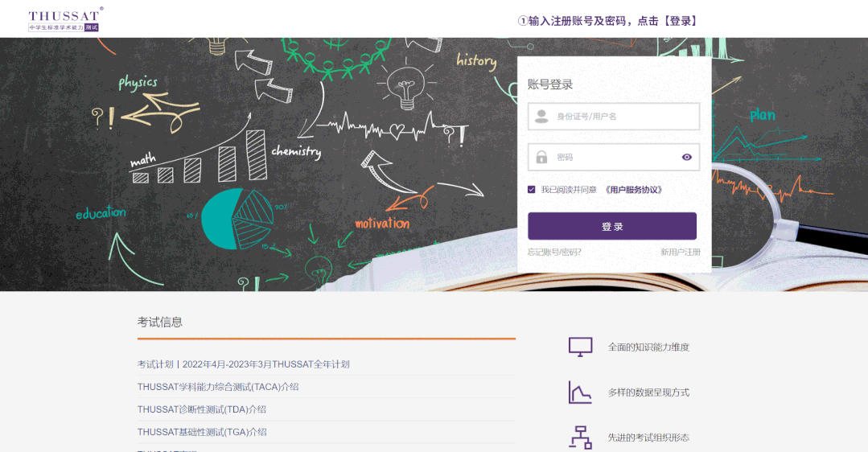Viewport: 868px width, 452px height.
Task: Click the padlock icon in password field
Action: [541, 158]
